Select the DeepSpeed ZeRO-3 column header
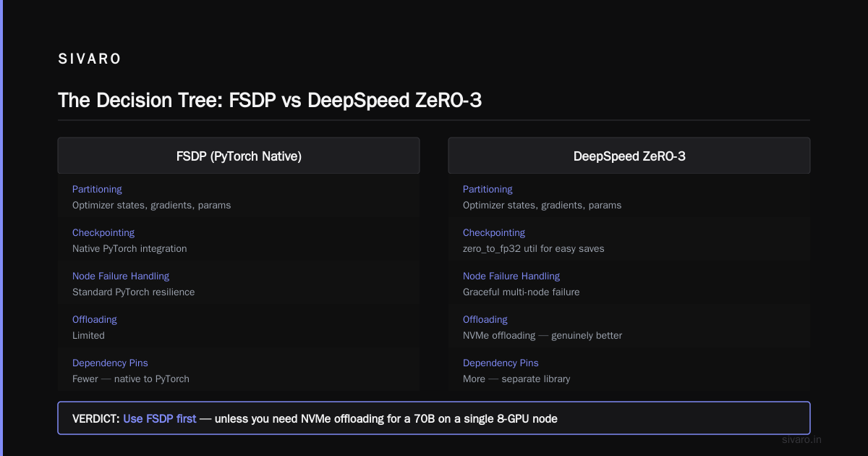Image resolution: width=868 pixels, height=456 pixels. 629,156
